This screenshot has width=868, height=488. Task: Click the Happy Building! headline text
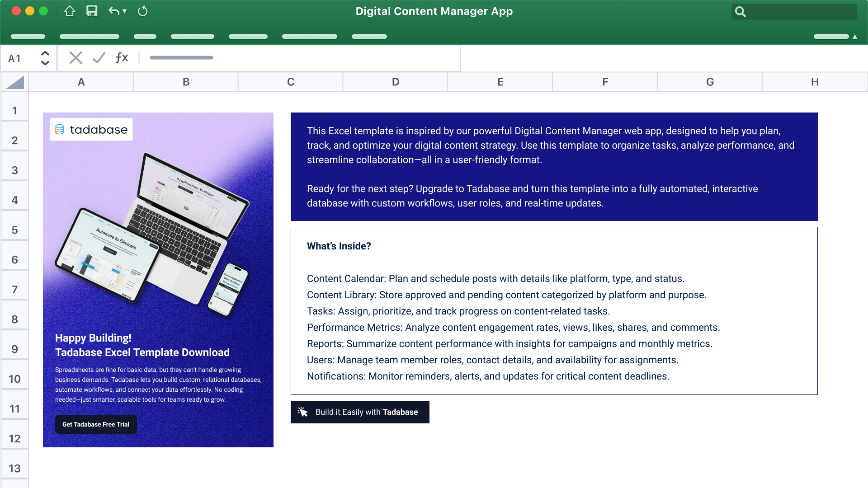(x=93, y=338)
